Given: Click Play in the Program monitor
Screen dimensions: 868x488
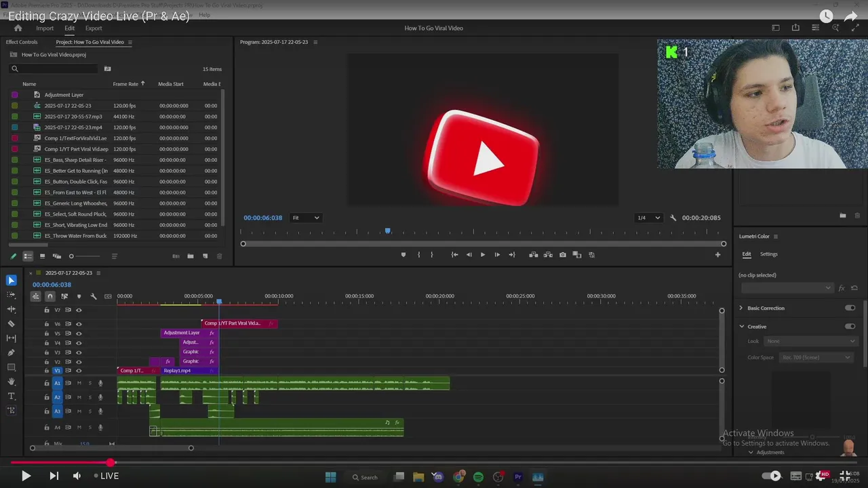Looking at the screenshot, I should [x=483, y=255].
